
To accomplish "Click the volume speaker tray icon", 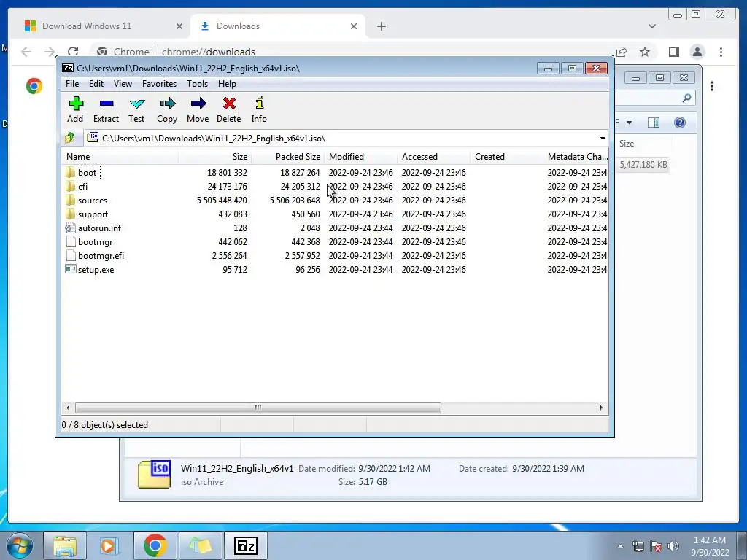I will click(x=673, y=546).
